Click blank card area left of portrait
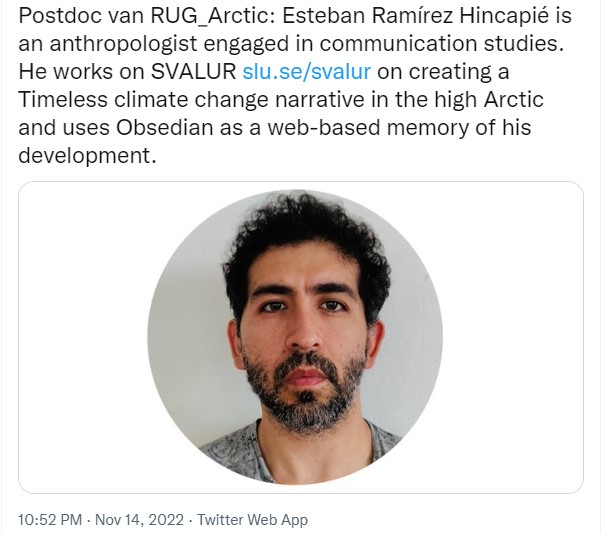This screenshot has width=604, height=533. [x=80, y=336]
